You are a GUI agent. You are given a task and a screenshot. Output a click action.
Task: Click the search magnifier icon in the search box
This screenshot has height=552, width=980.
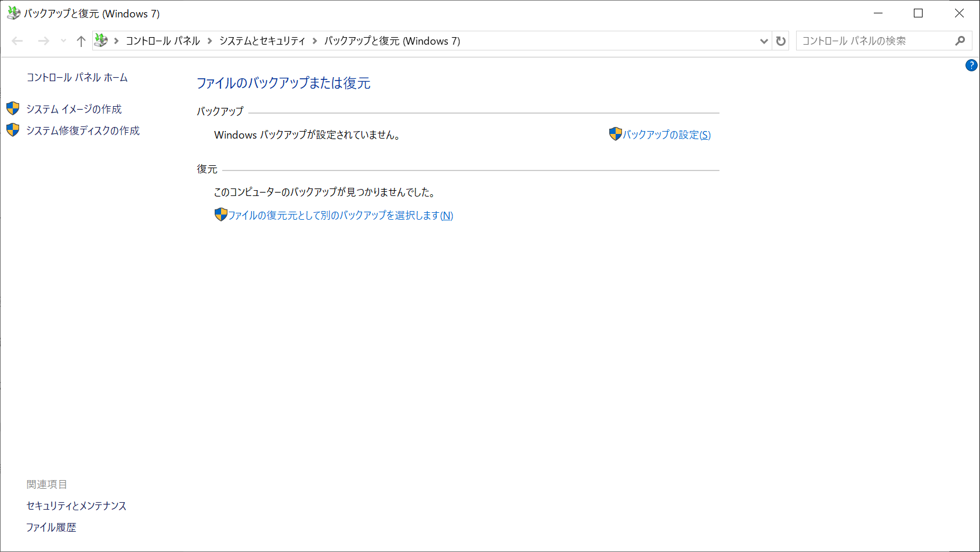960,41
